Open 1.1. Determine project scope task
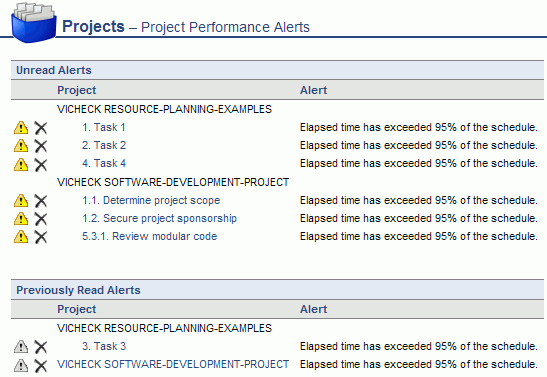The width and height of the screenshot is (547, 377). tap(151, 201)
